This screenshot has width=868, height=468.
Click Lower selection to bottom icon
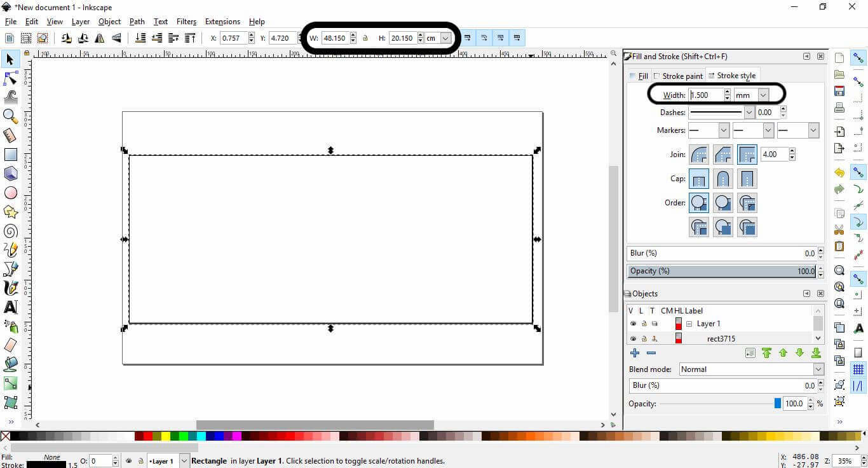pos(140,38)
